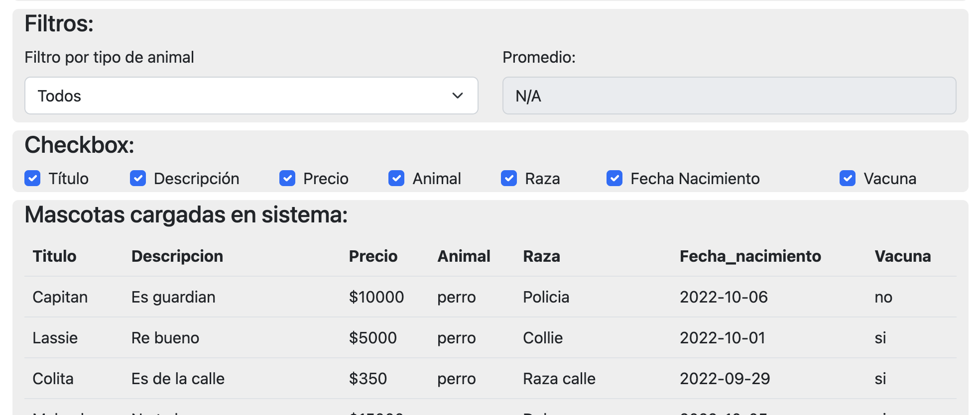Uncheck the Animal column checkbox
This screenshot has height=415, width=980.
(x=396, y=178)
